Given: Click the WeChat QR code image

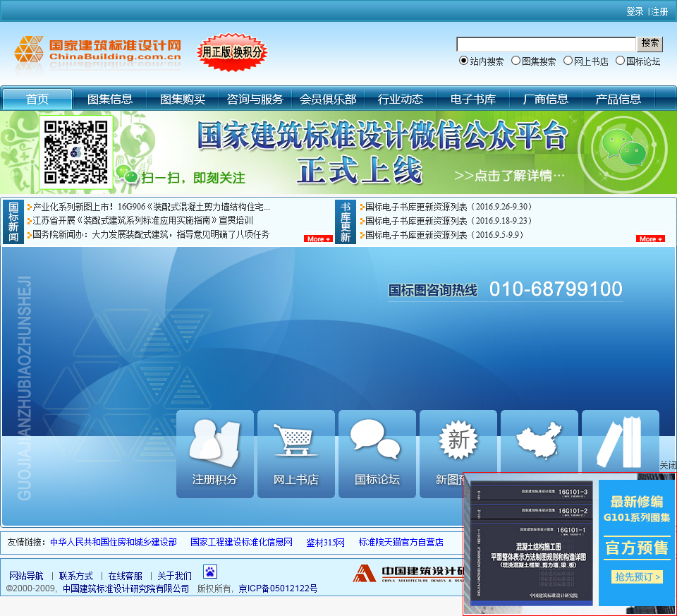Looking at the screenshot, I should coord(76,152).
